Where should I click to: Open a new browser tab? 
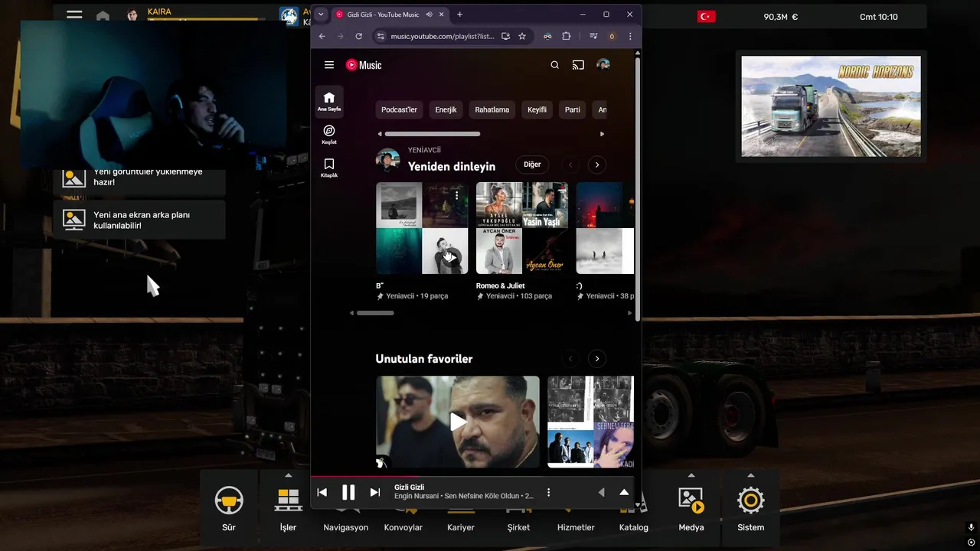459,15
